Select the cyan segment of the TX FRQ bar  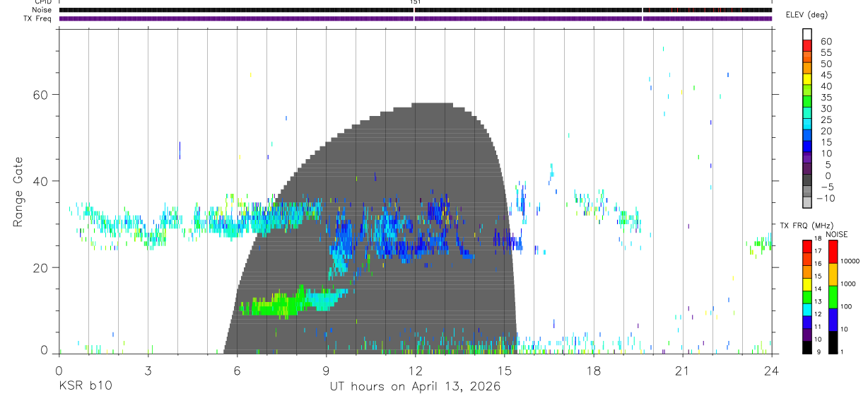pyautogui.click(x=807, y=309)
